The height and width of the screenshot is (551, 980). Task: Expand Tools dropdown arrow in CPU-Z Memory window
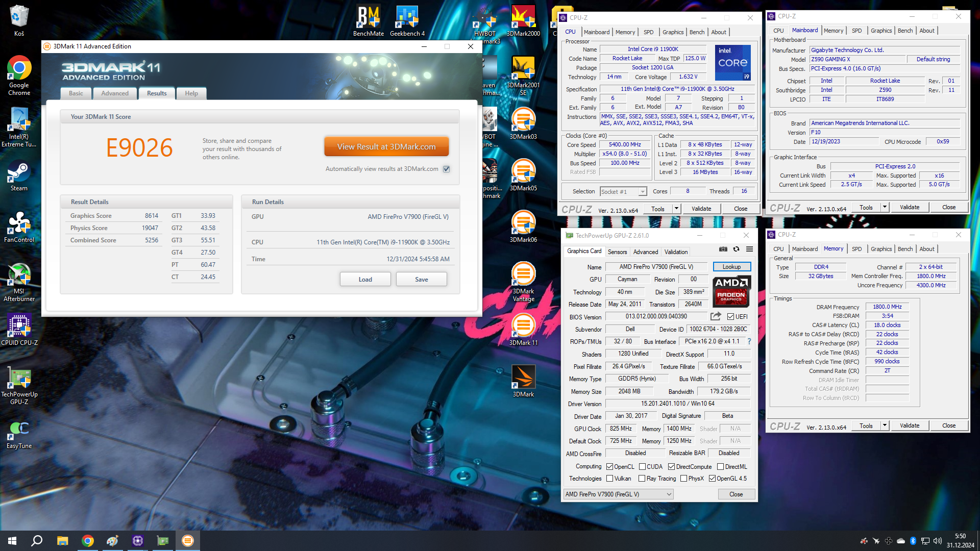coord(885,425)
